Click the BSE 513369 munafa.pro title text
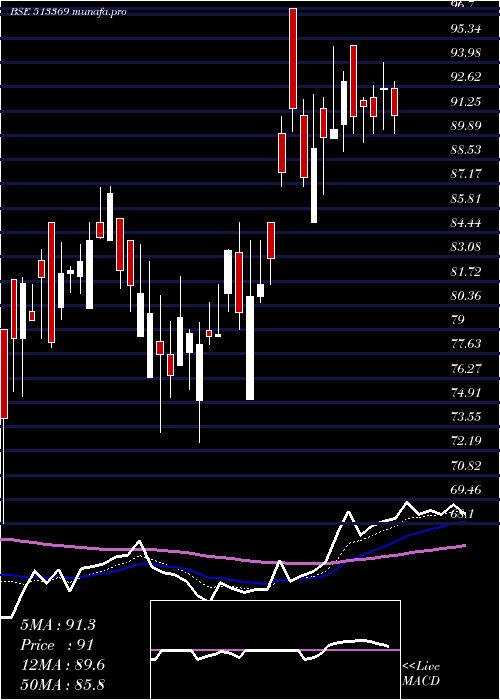The image size is (500, 700). coord(68,12)
